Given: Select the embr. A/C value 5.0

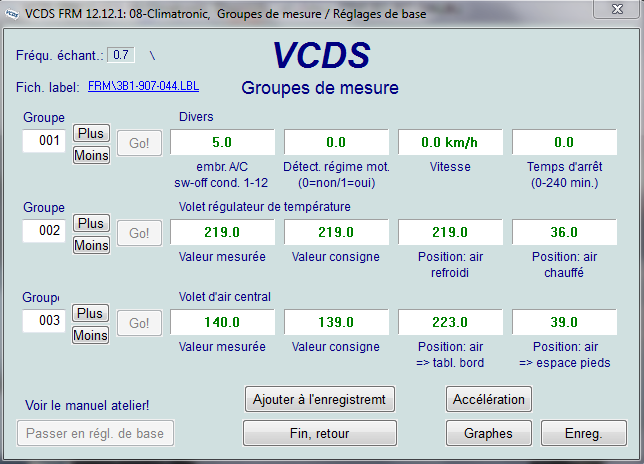Looking at the screenshot, I should pyautogui.click(x=222, y=142).
